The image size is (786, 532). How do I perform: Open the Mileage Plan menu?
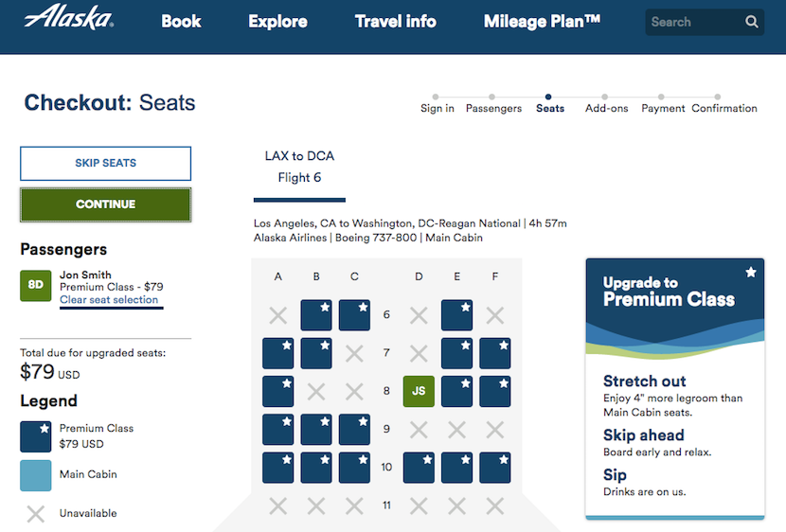pyautogui.click(x=542, y=21)
